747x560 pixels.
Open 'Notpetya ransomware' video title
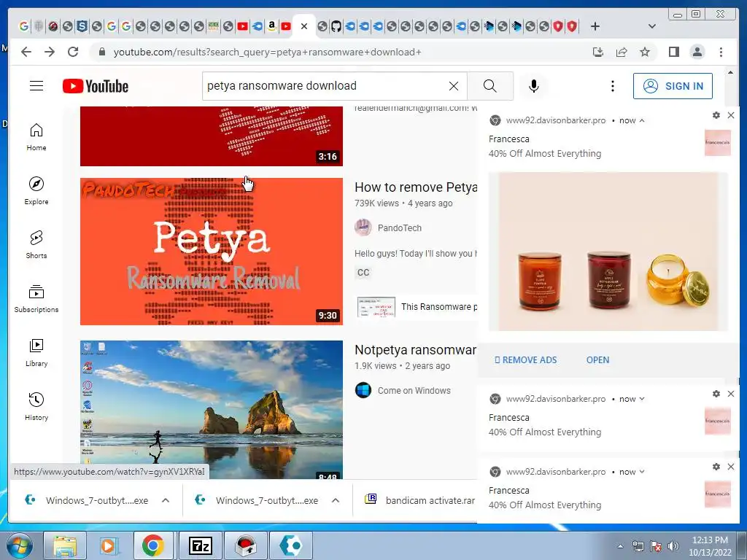[x=415, y=350]
